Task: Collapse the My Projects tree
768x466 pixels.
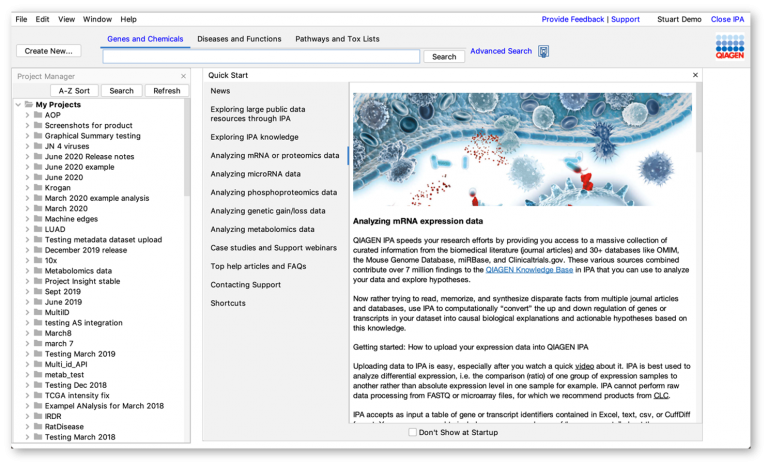Action: tap(18, 104)
